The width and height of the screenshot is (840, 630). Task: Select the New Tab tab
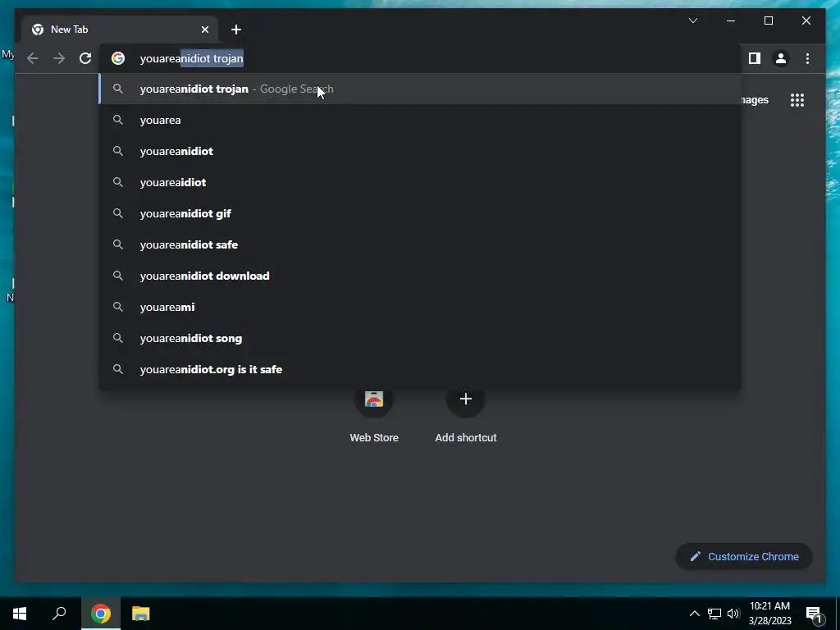pyautogui.click(x=120, y=30)
